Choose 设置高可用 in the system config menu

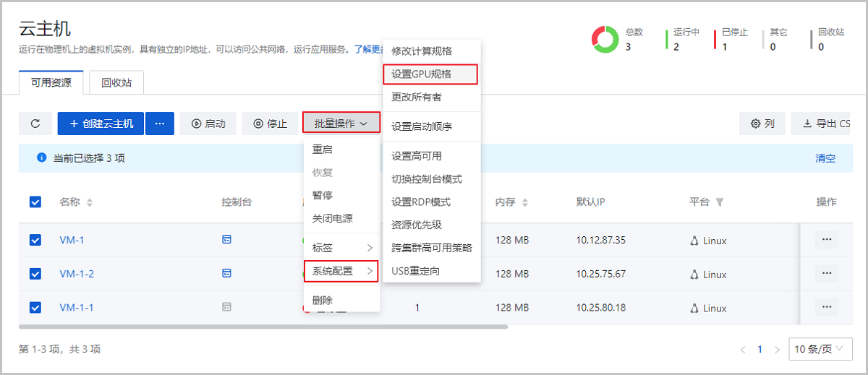(417, 156)
